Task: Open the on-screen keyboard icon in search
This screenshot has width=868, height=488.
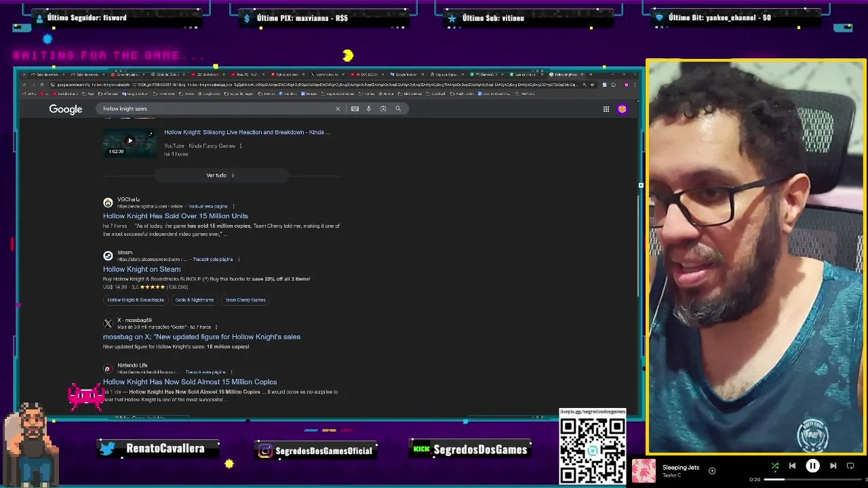Action: point(355,108)
